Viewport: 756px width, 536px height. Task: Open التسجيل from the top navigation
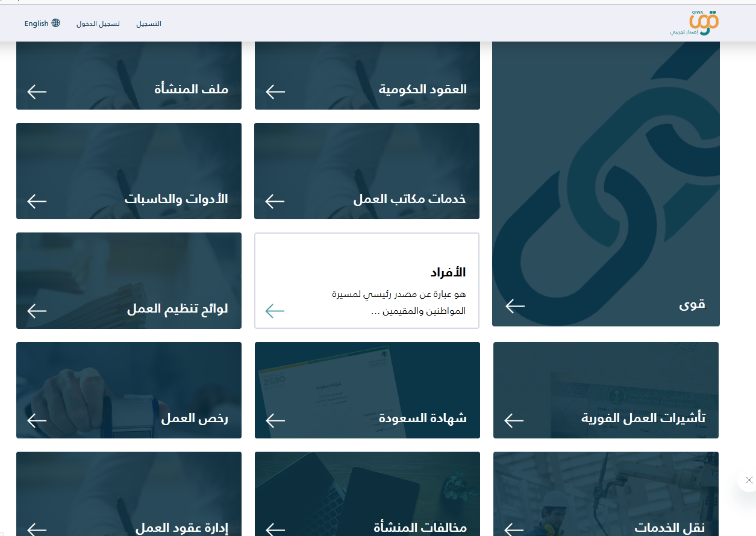coord(149,23)
